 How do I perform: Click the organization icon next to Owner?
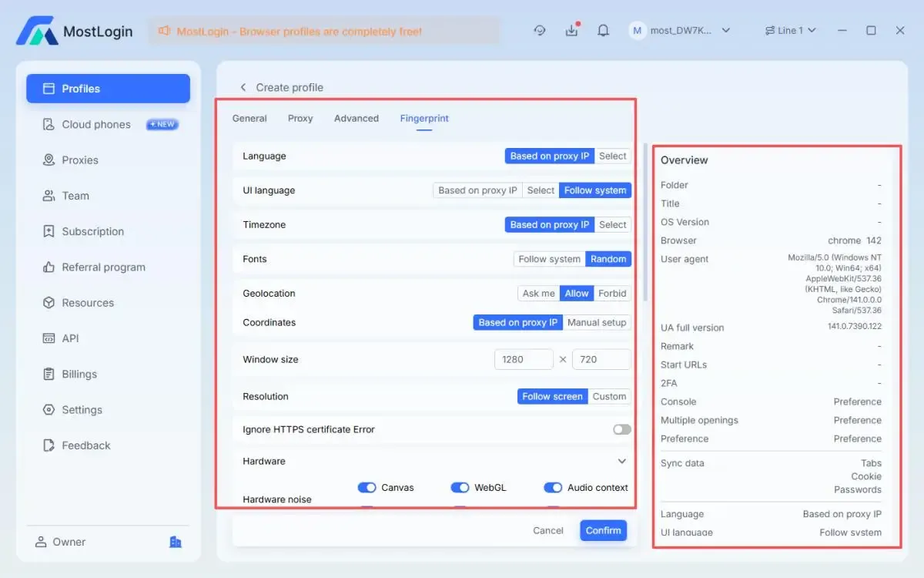tap(176, 542)
